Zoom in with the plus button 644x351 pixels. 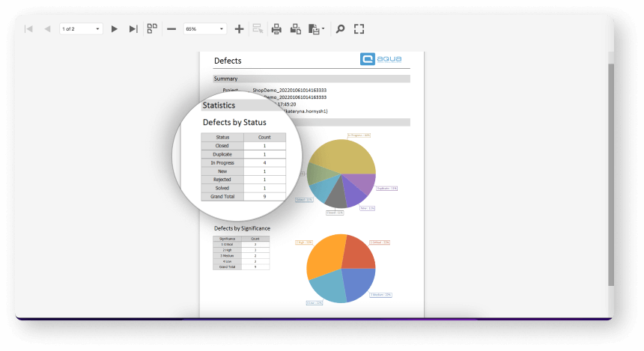point(239,29)
